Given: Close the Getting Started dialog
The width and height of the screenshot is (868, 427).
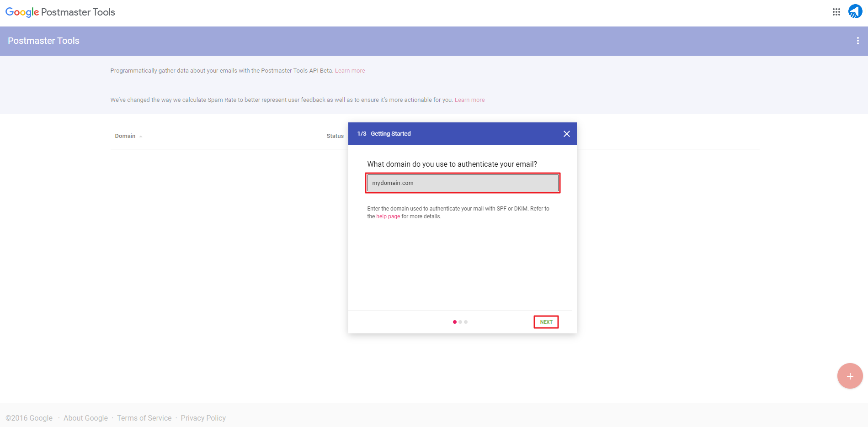Looking at the screenshot, I should [x=566, y=134].
